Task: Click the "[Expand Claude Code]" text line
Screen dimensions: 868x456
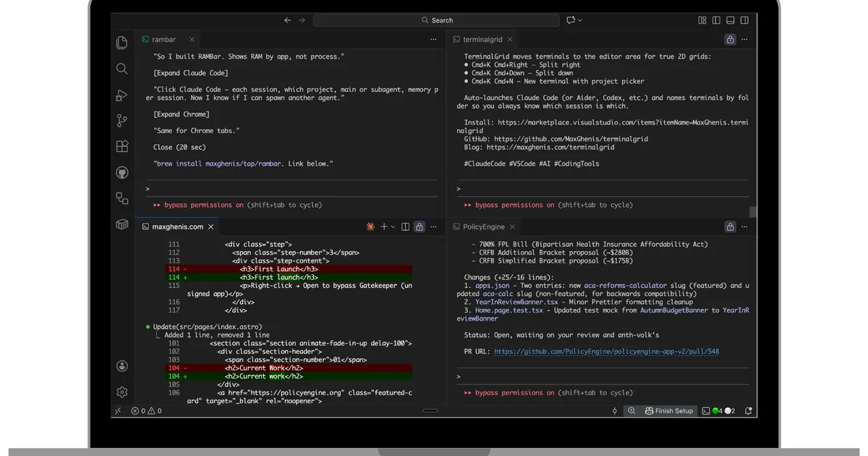Action: pyautogui.click(x=191, y=73)
